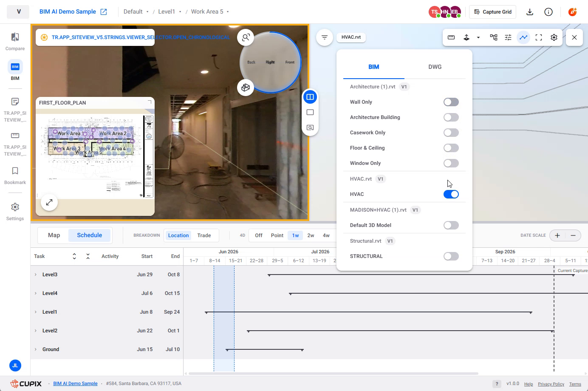
Task: Decrease date scale with minus button
Action: [x=573, y=235]
